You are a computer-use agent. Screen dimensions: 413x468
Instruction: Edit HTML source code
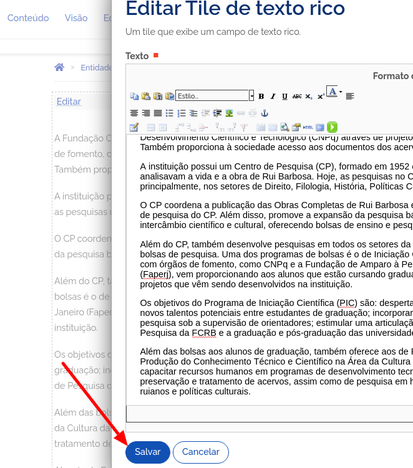point(308,127)
